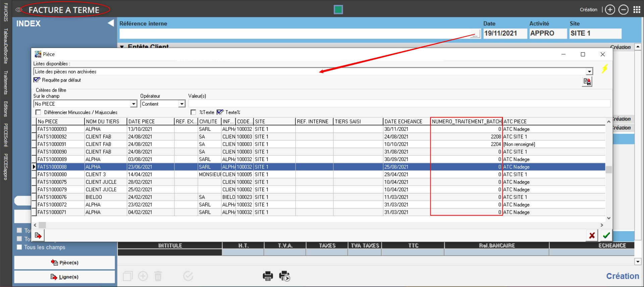This screenshot has width=644, height=287.
Task: Click the Valeur(s) filter input field
Action: click(399, 104)
